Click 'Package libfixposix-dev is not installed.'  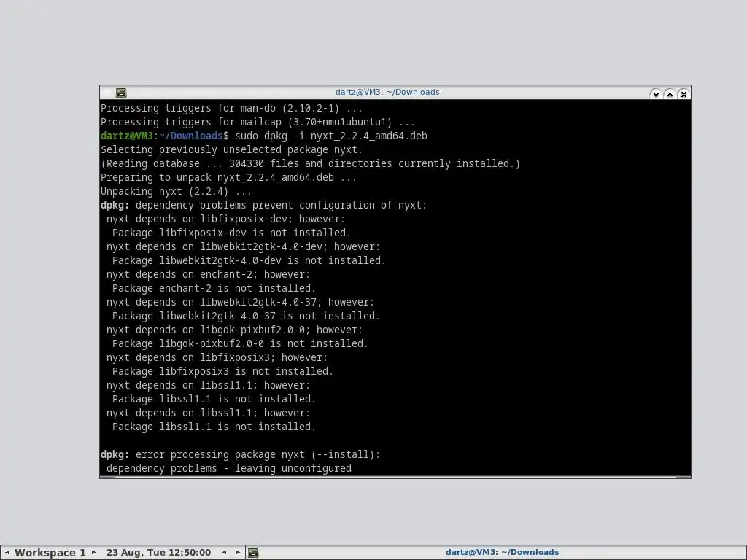tap(231, 233)
